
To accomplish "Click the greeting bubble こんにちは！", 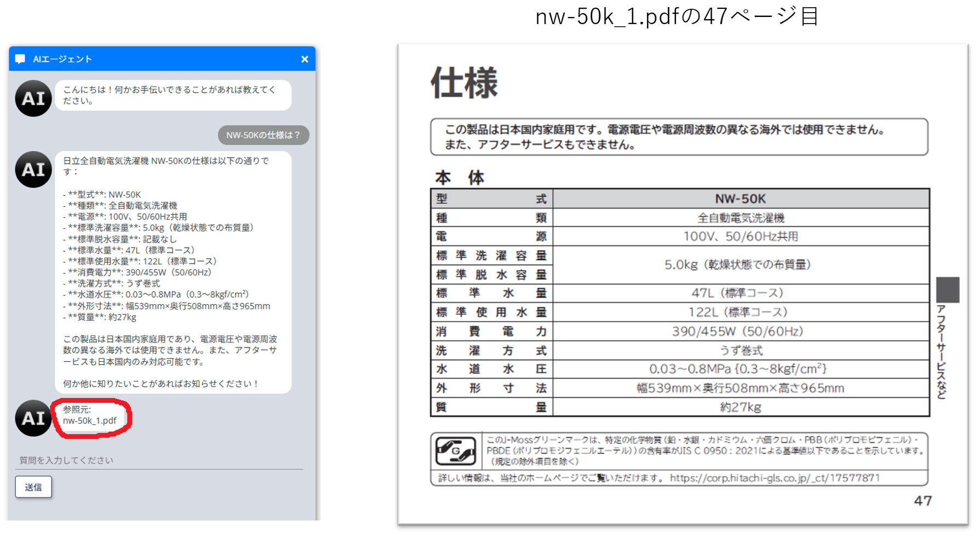I will click(173, 95).
